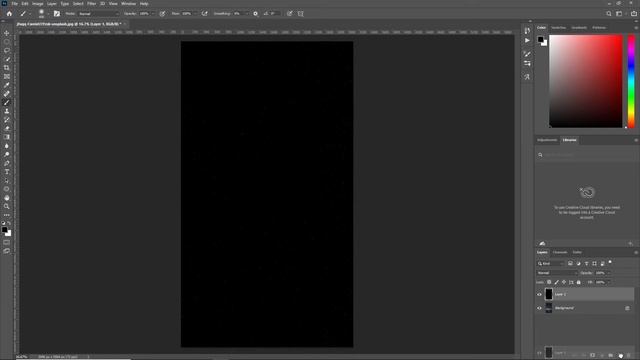Viewport: 640px width, 360px height.
Task: Toggle lock transparent pixels
Action: pos(549,282)
